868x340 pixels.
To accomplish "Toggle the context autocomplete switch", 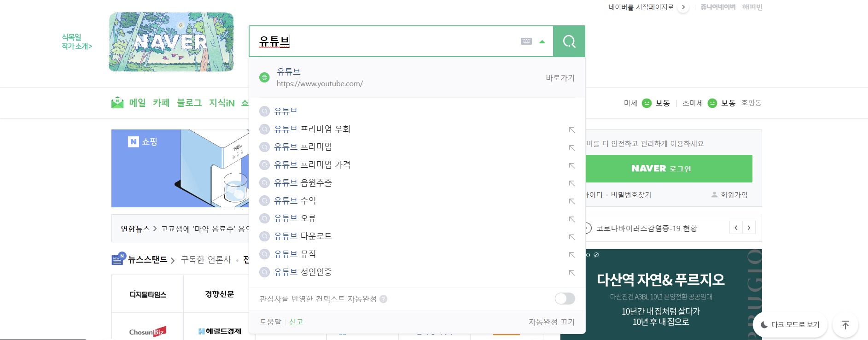I will [565, 299].
